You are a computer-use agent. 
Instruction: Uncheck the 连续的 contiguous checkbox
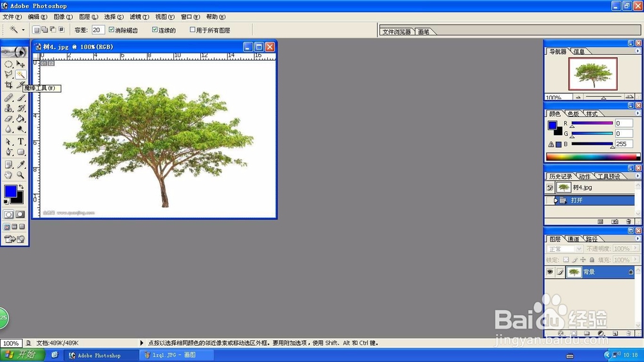click(155, 30)
